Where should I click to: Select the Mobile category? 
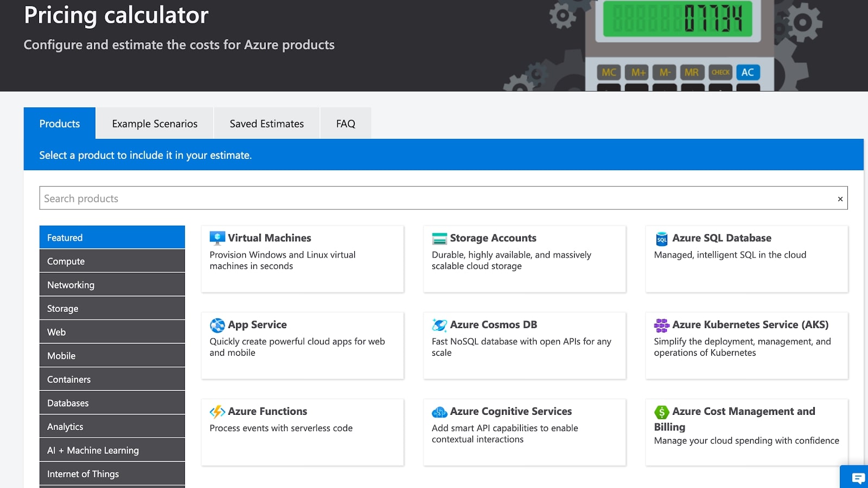[112, 356]
